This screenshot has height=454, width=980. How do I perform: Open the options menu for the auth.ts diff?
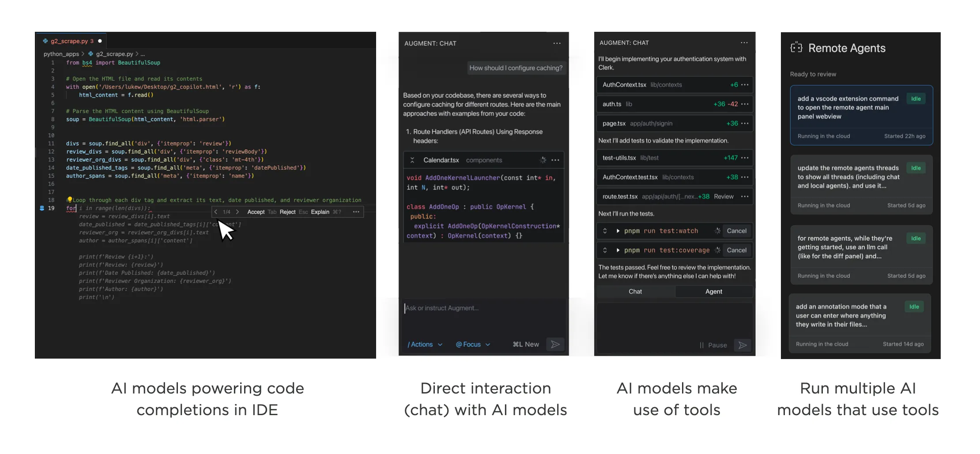click(746, 104)
